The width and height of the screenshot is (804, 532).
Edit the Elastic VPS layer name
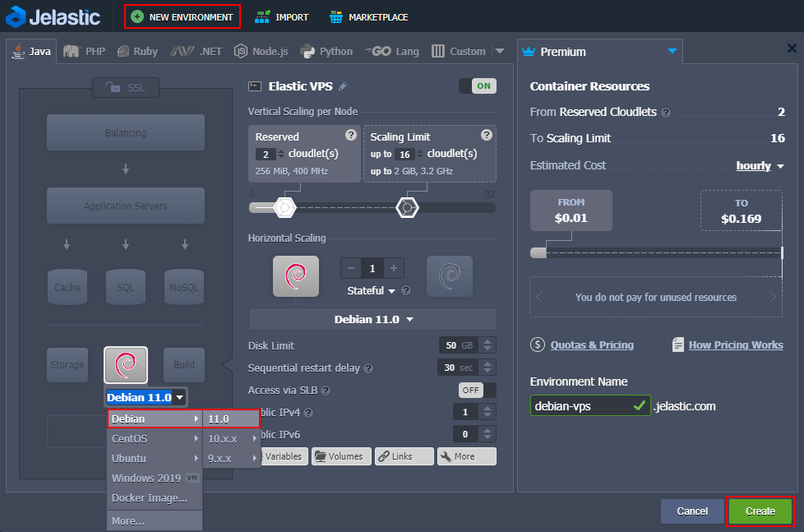click(x=343, y=86)
